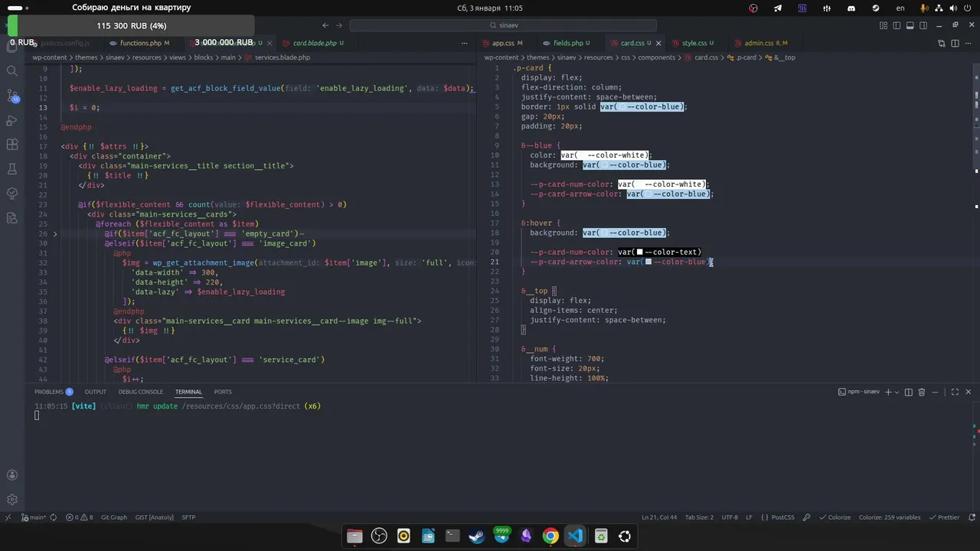Expand folded code at line 26
Image resolution: width=980 pixels, height=551 pixels.
point(54,234)
